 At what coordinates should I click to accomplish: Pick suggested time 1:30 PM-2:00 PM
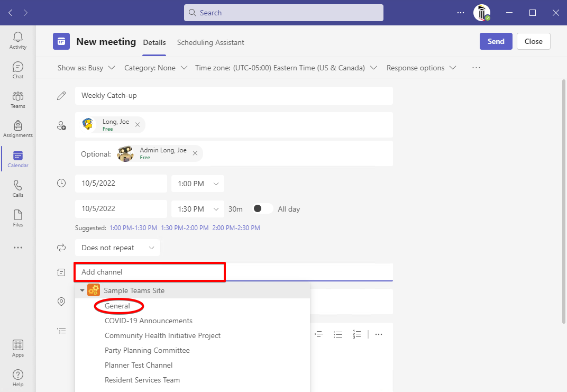tap(185, 228)
